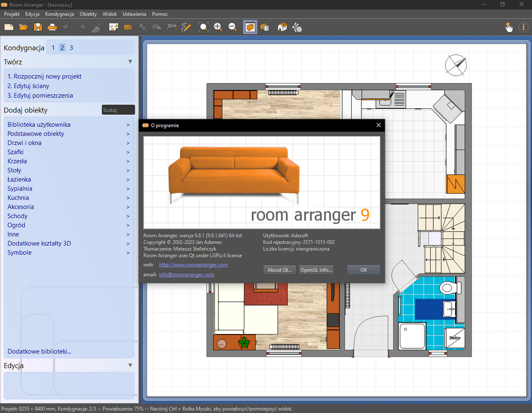Focus the Szukaj search field

pos(118,110)
